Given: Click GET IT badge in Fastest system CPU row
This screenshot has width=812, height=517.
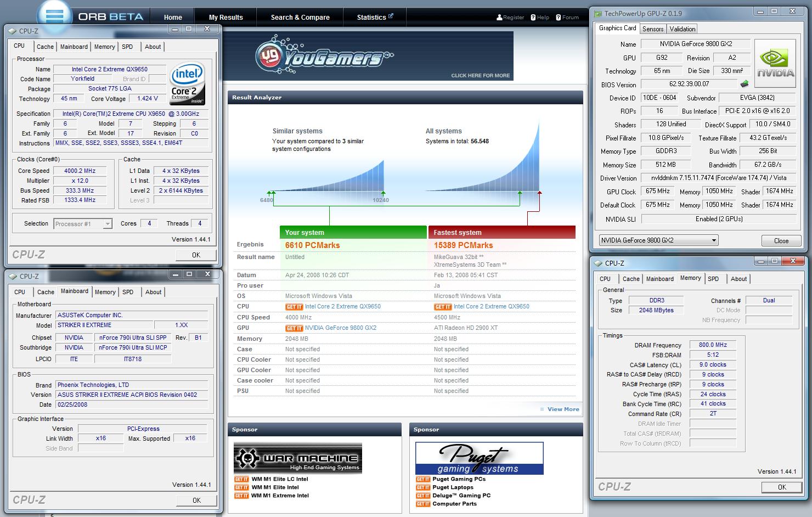Looking at the screenshot, I should 443,307.
